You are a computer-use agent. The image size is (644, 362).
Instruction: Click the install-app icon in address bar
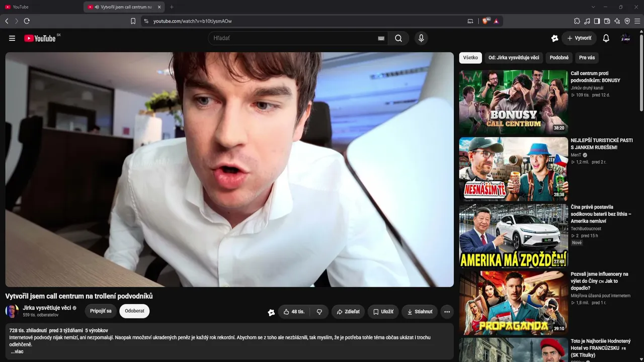coord(470,21)
